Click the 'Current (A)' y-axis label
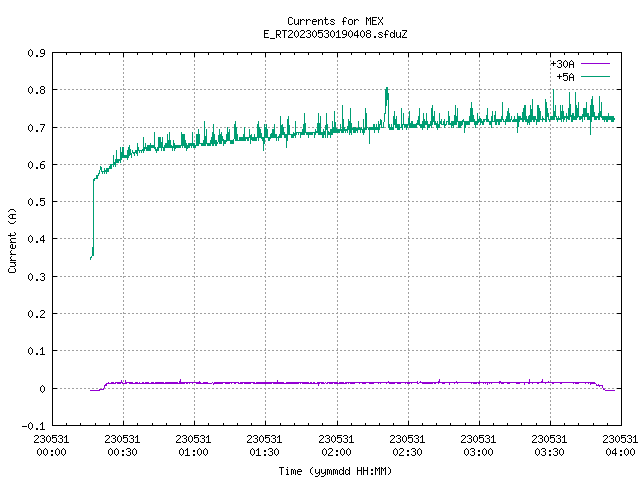The height and width of the screenshot is (480, 640). tap(12, 240)
